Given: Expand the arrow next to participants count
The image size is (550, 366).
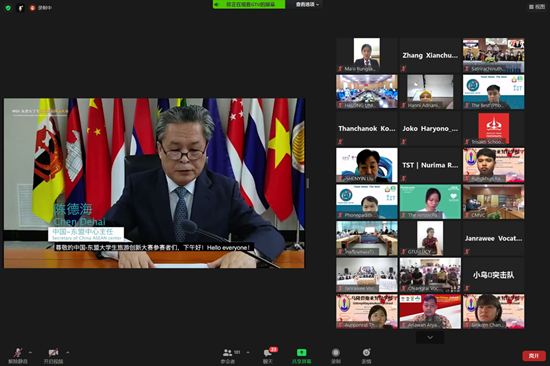Looking at the screenshot, I should coord(248,352).
